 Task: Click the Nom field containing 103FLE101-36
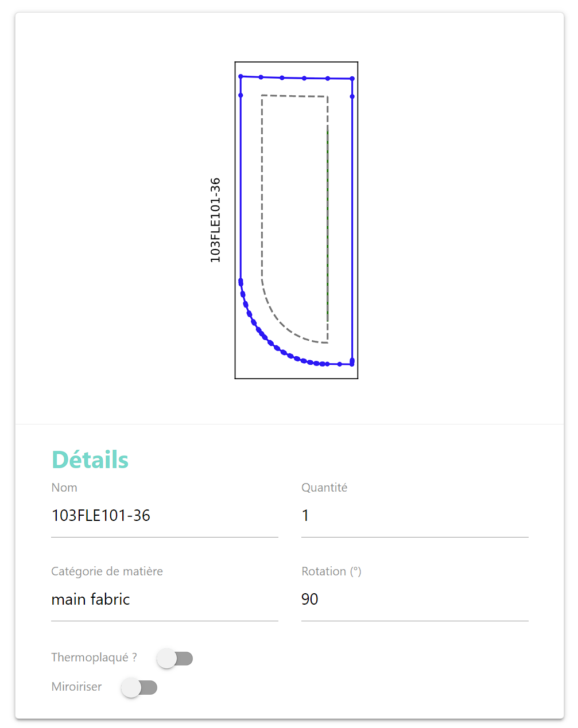(x=164, y=516)
